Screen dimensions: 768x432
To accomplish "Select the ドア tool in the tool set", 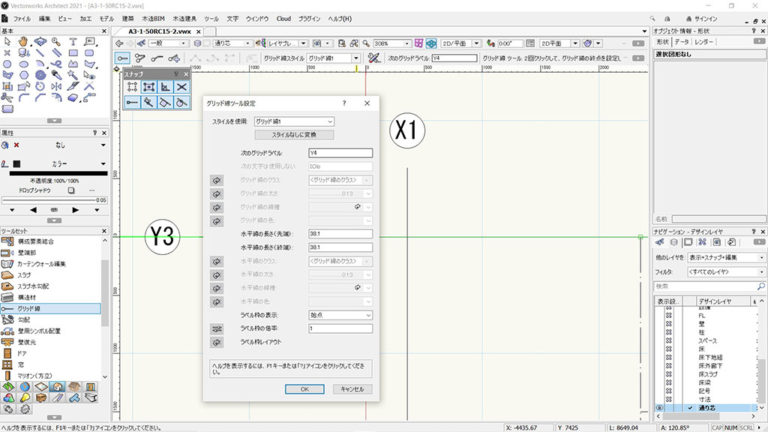I will point(20,353).
